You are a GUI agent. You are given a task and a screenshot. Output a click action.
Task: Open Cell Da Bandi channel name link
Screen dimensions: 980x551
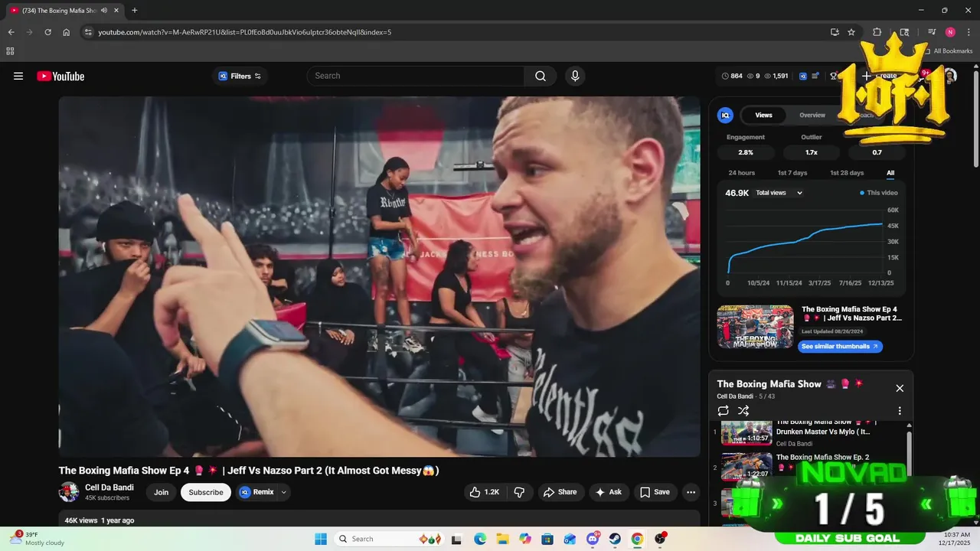[x=109, y=487]
